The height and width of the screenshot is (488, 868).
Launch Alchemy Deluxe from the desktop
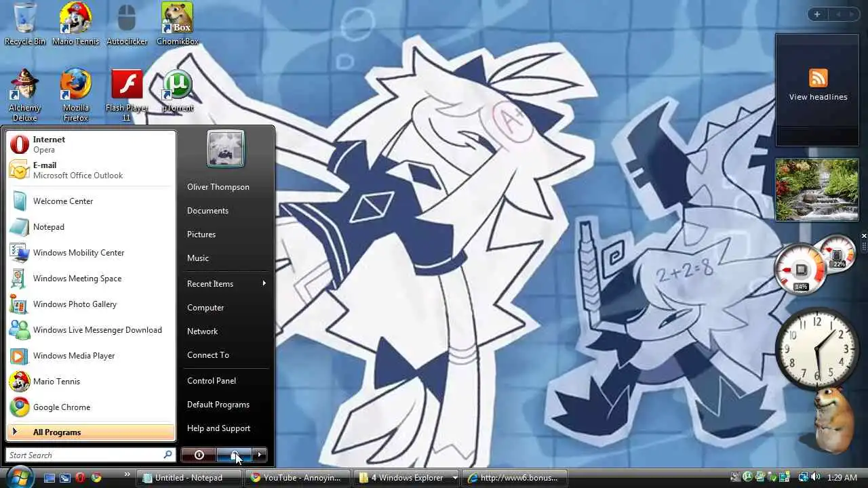tap(25, 95)
